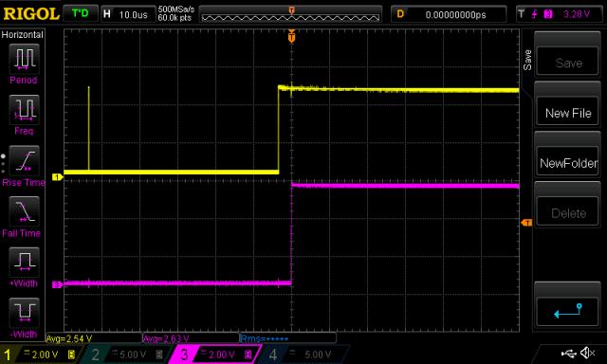Select the Freq measurement icon
607x364 pixels.
(24, 109)
